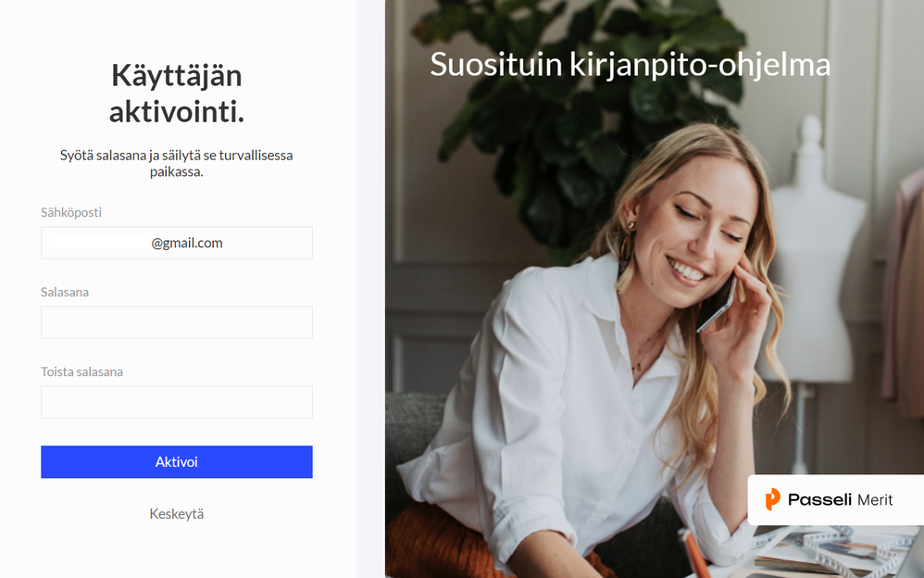
Task: Click the @gmail.com text in the email field
Action: coord(187,243)
